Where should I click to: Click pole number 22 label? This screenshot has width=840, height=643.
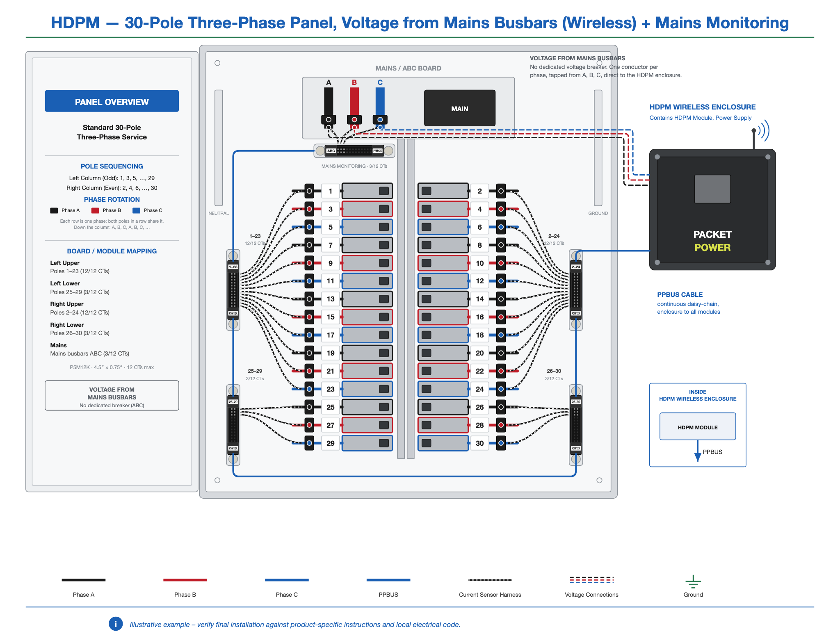point(480,371)
